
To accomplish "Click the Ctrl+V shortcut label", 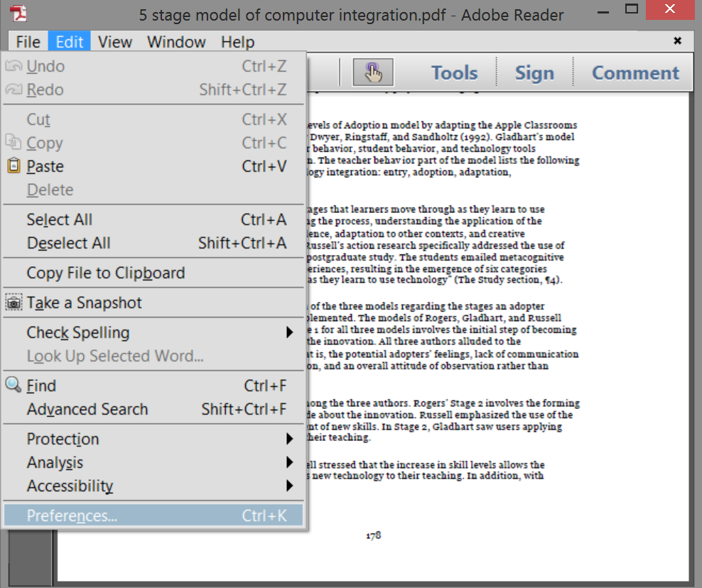I will coord(264,166).
